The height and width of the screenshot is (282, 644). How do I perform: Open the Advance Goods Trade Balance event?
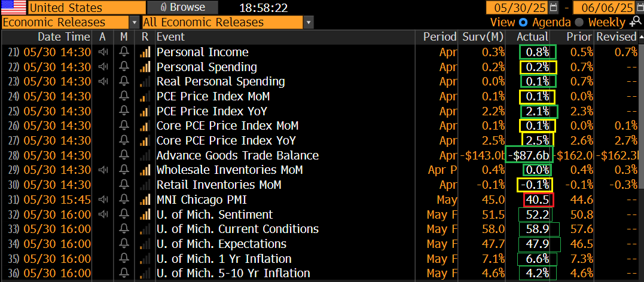coord(238,155)
